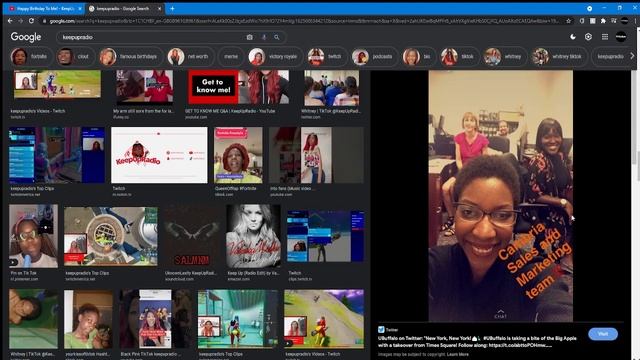Open Google quick settings gear
Image resolution: width=640 pixels, height=360 pixels.
588,37
